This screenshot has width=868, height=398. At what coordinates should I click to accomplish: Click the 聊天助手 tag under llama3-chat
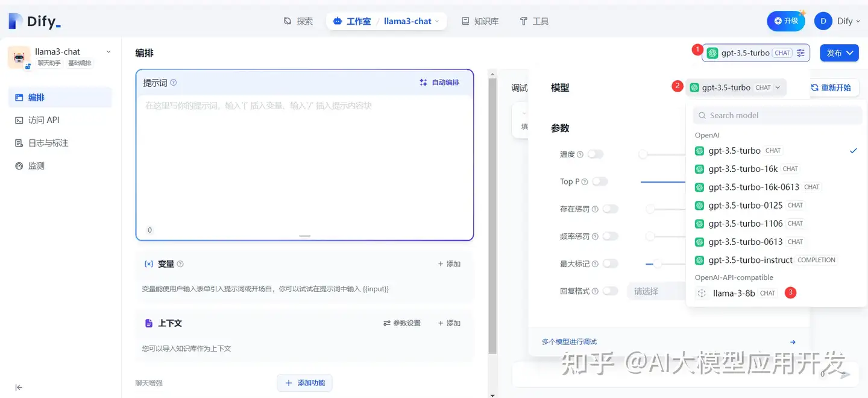(49, 63)
